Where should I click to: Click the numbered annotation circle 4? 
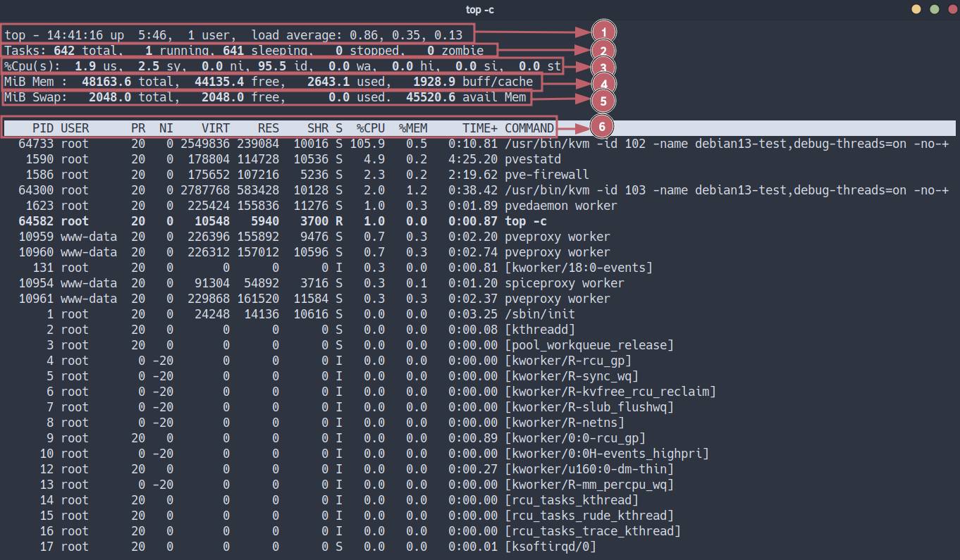tap(603, 83)
